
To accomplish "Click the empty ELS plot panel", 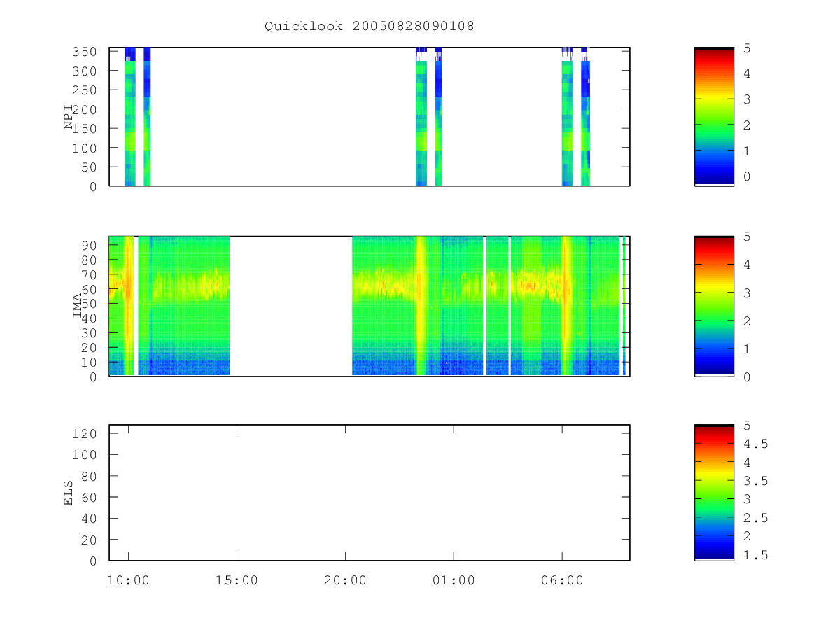I will (370, 493).
